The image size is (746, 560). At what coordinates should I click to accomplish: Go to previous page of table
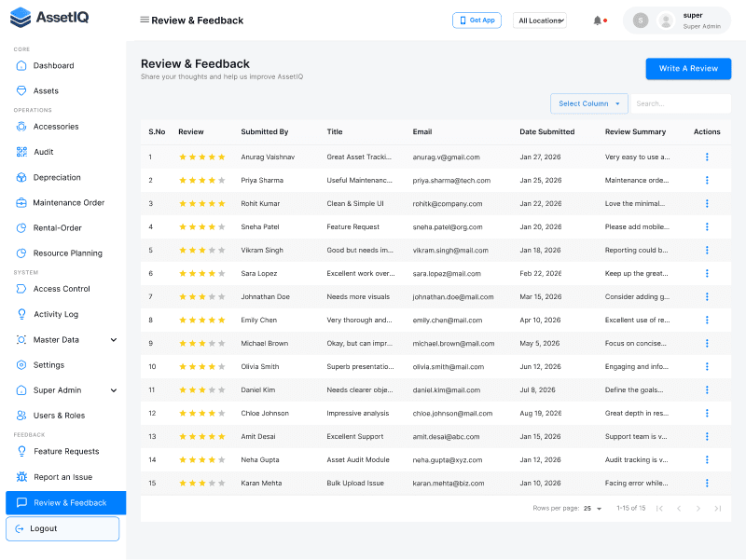point(679,509)
